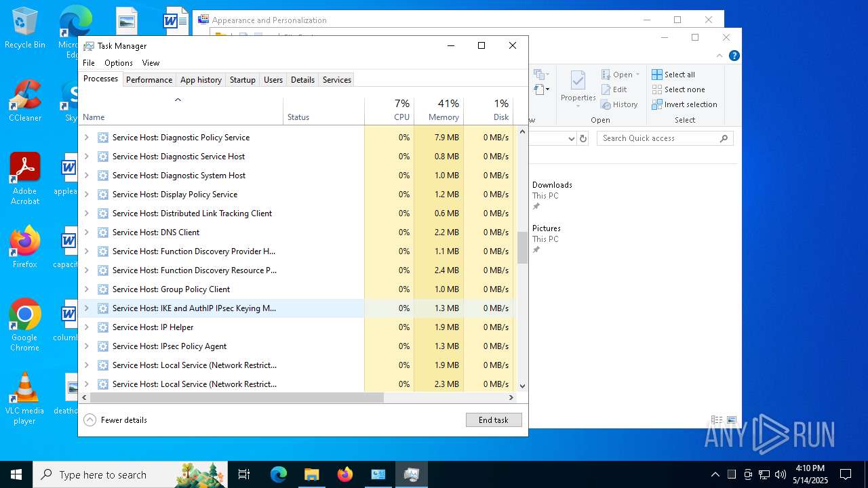The height and width of the screenshot is (488, 868).
Task: Switch to details view icon in File Explorer
Action: click(716, 420)
